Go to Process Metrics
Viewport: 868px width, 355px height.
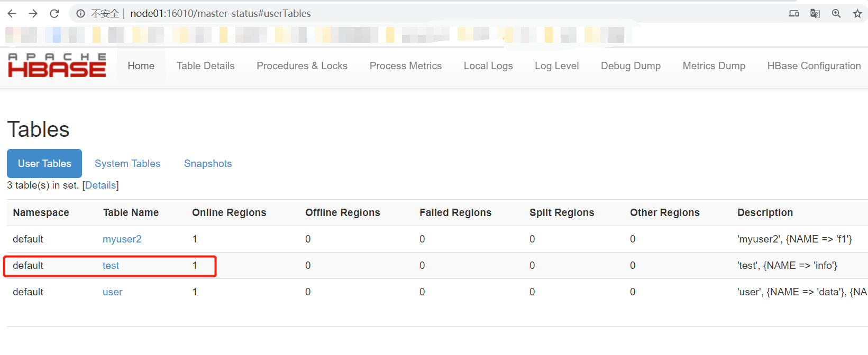[x=406, y=66]
